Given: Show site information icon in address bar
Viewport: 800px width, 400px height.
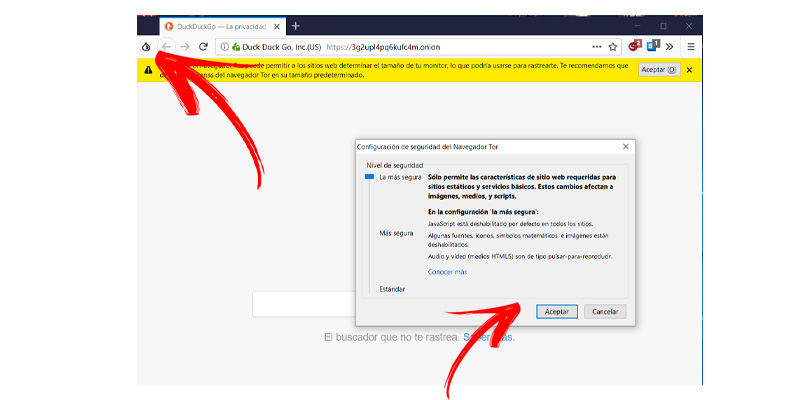Looking at the screenshot, I should coord(224,47).
